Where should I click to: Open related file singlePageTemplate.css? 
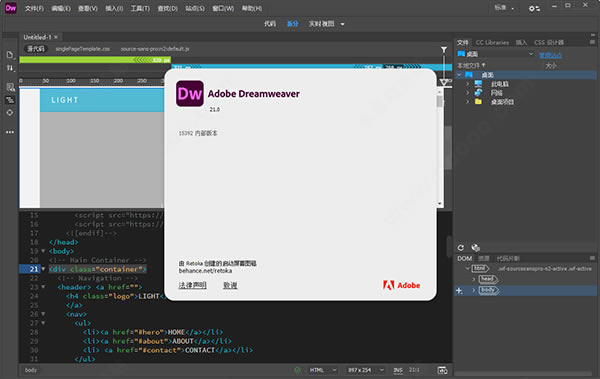tap(83, 49)
